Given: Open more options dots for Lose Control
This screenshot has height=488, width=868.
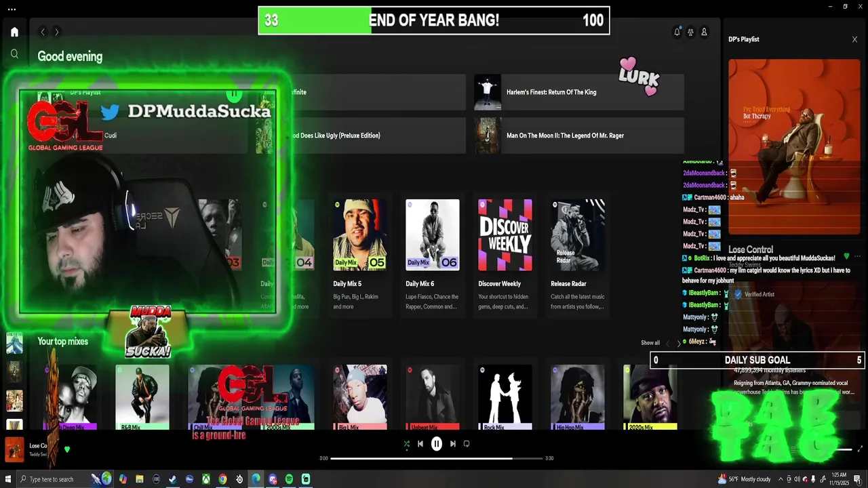Looking at the screenshot, I should [858, 256].
